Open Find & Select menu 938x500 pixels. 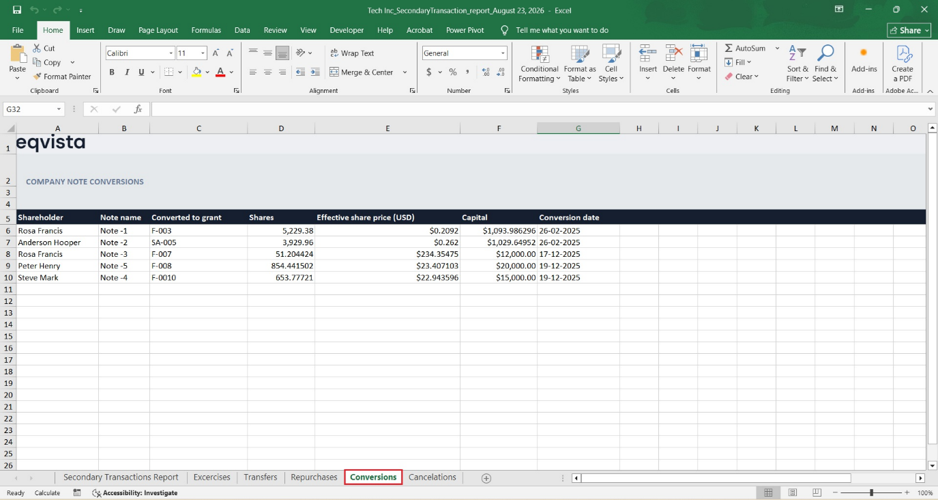click(825, 63)
